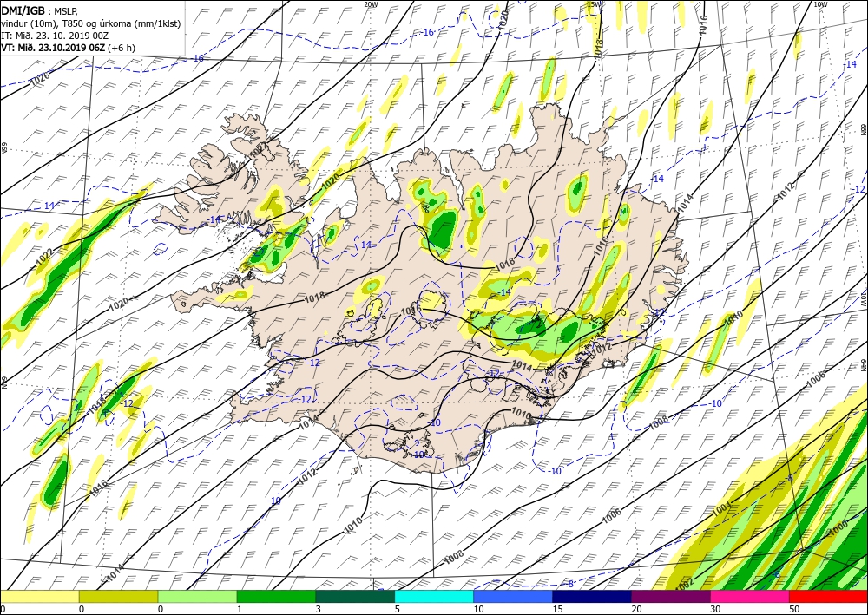The width and height of the screenshot is (868, 615).
Task: Click the '1000' isobar label
Action: [838, 529]
